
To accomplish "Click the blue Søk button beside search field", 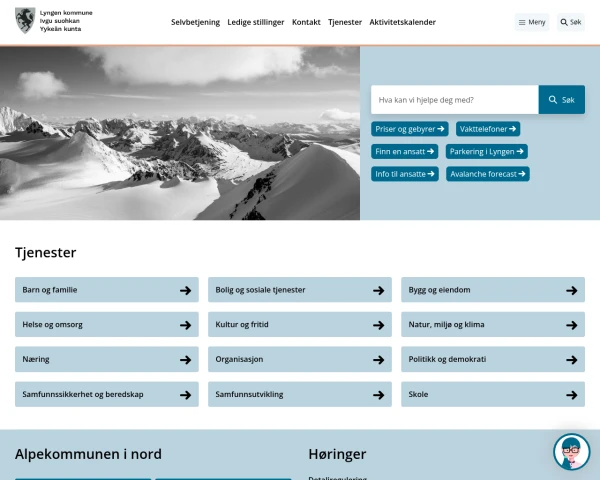I will 561,100.
